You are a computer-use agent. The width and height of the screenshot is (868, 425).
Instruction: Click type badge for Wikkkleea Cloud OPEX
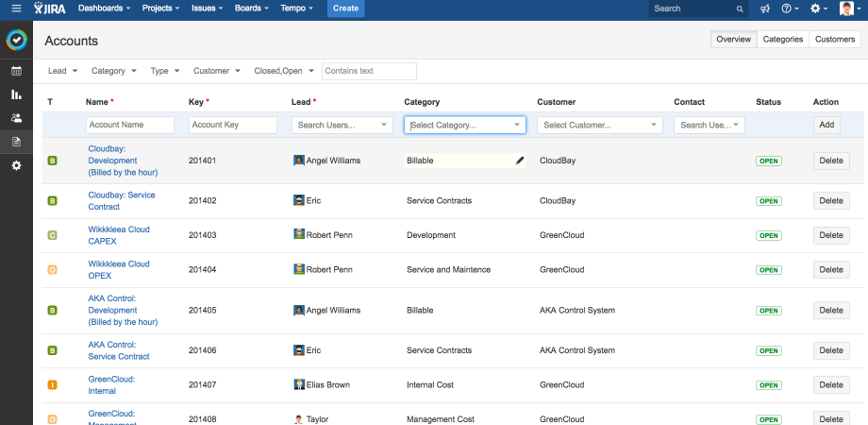[x=53, y=270]
